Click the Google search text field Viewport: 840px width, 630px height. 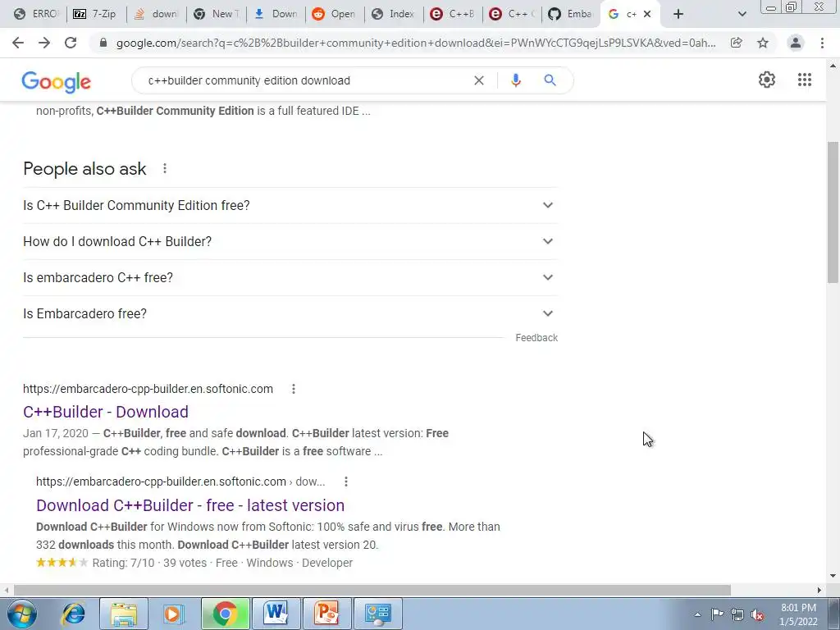pos(305,80)
